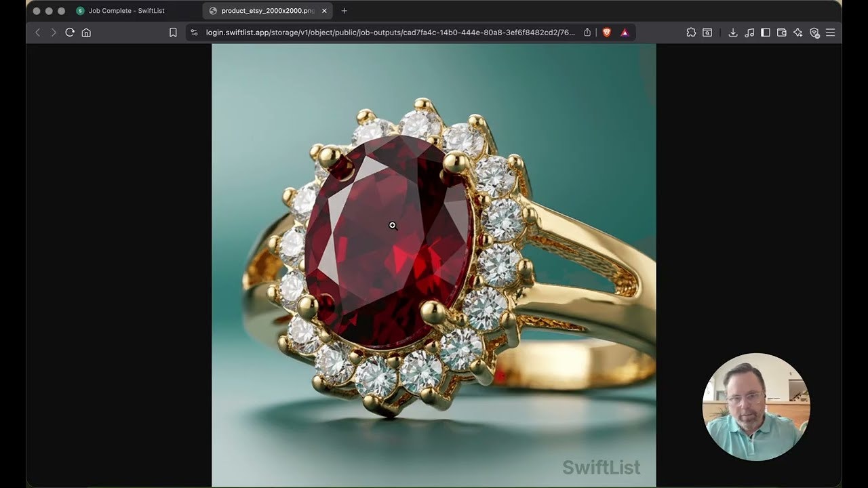Open the hamburger settings menu

click(x=830, y=32)
